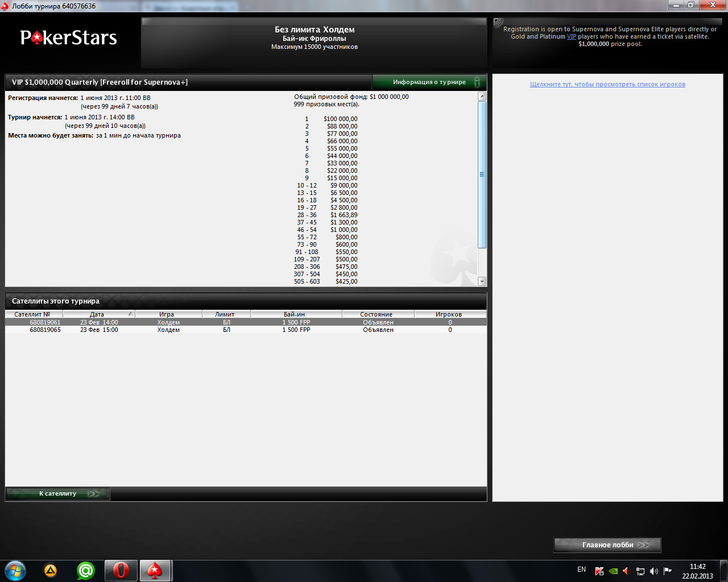Screen dimensions: 728x582
Task: Click the first place prize $100 000,00
Action: tap(341, 119)
